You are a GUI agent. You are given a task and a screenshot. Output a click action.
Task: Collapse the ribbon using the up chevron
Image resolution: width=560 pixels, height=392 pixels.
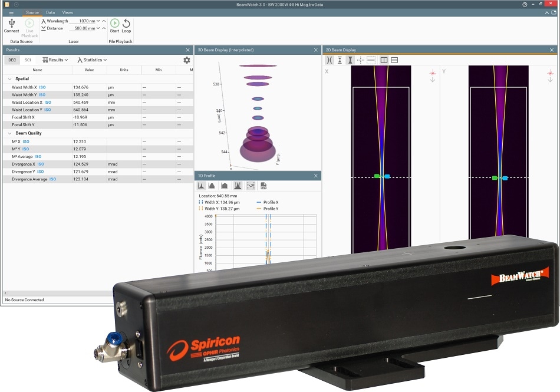click(547, 12)
